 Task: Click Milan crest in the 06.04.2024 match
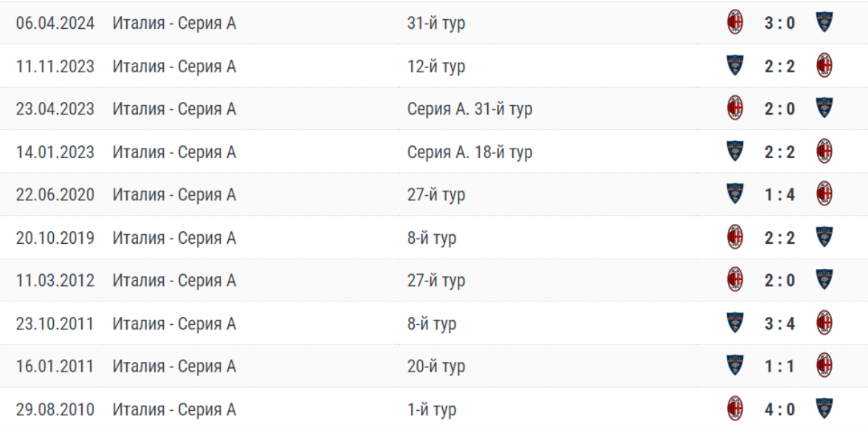735,23
